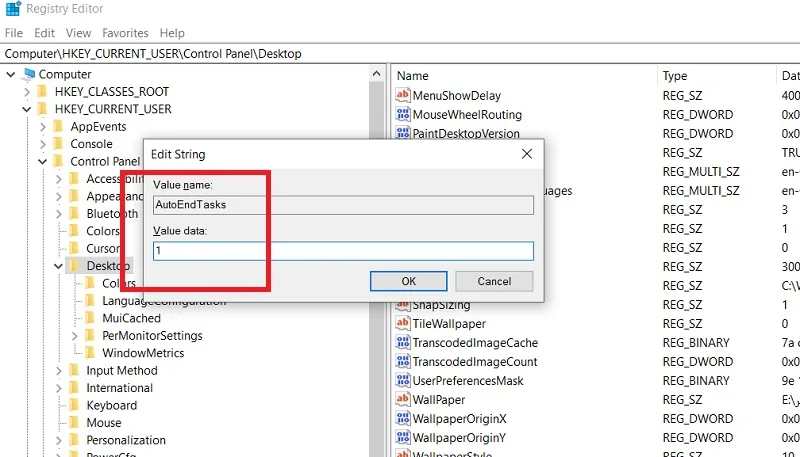
Task: Click the Value data text field
Action: [343, 251]
